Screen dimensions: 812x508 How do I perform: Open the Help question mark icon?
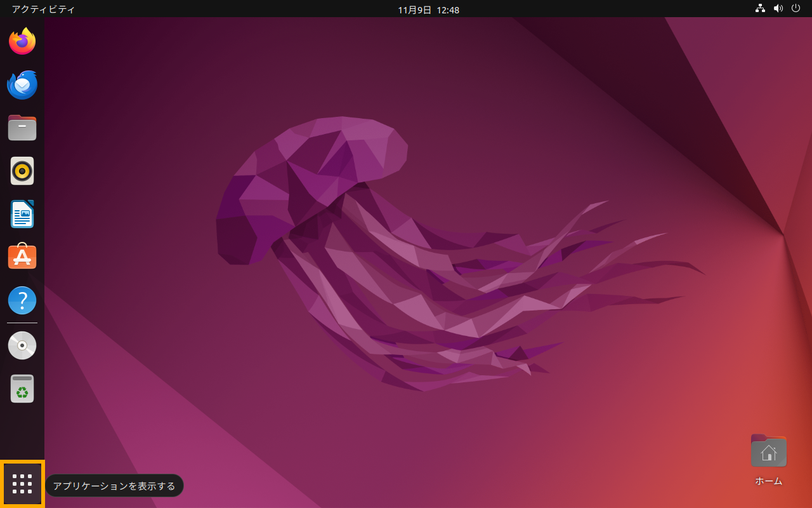click(22, 300)
